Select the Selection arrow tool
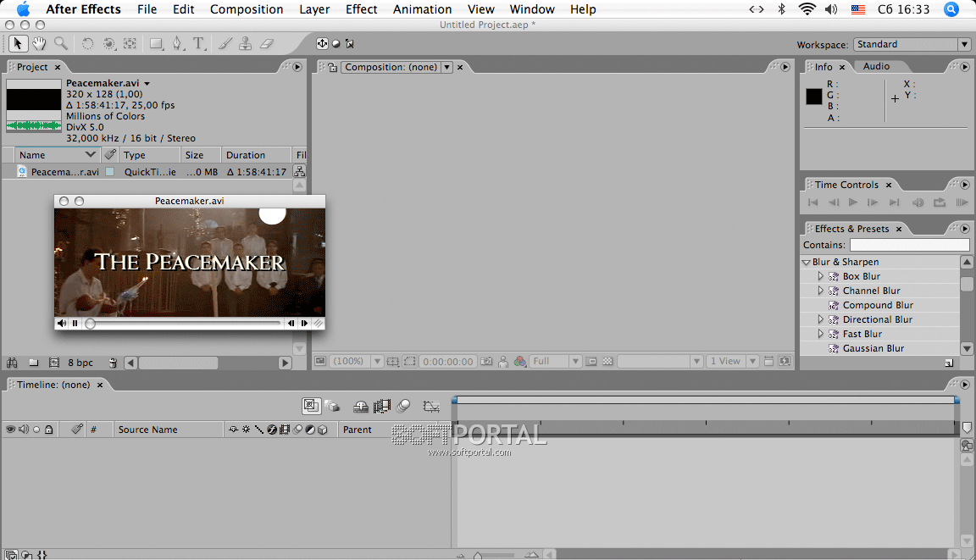The height and width of the screenshot is (560, 976). click(x=18, y=43)
